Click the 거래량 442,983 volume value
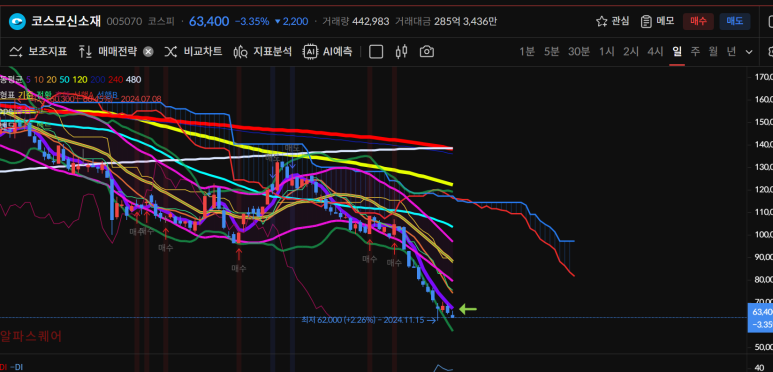Viewport: 773px width, 372px height. [355, 22]
